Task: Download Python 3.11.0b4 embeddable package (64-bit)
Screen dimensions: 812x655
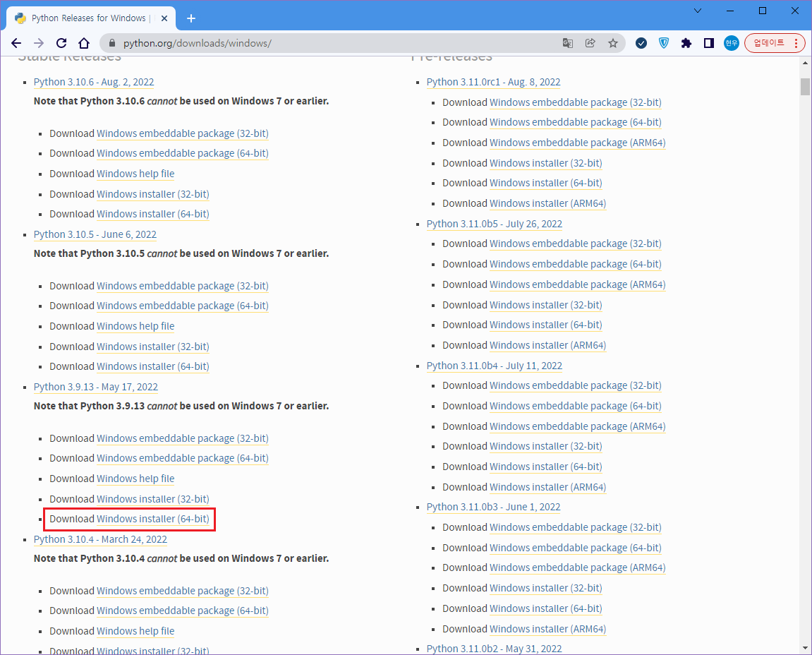Action: (576, 406)
